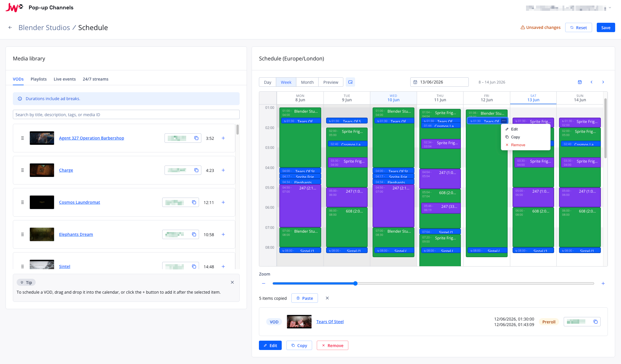Grab drag handle for Elephants Dream row
Viewport: 621px width, 364px height.
(23, 234)
